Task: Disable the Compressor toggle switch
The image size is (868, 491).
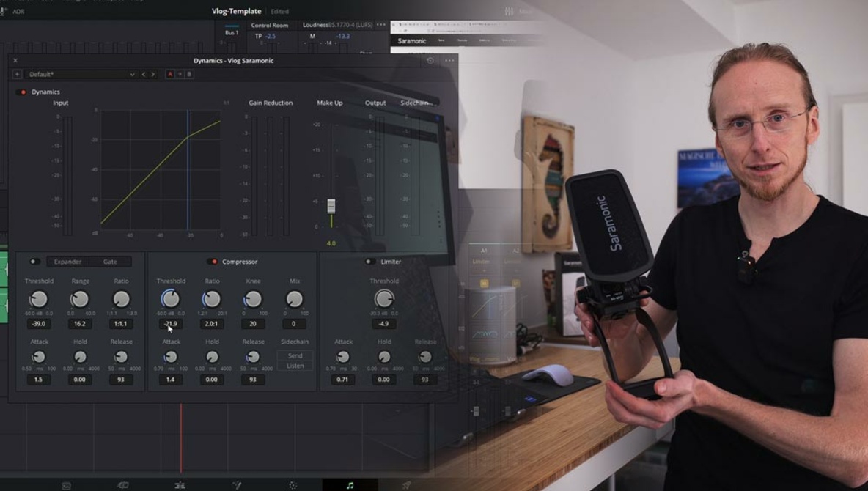Action: pos(213,262)
